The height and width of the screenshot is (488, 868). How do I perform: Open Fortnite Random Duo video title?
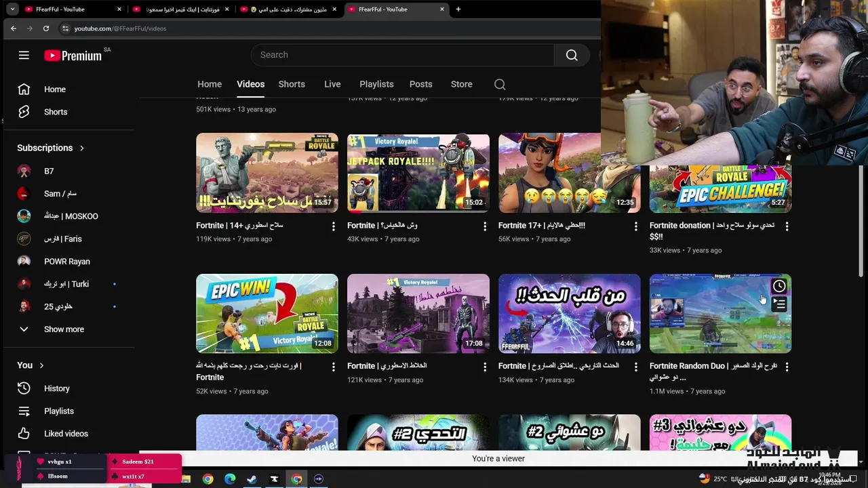pyautogui.click(x=713, y=371)
